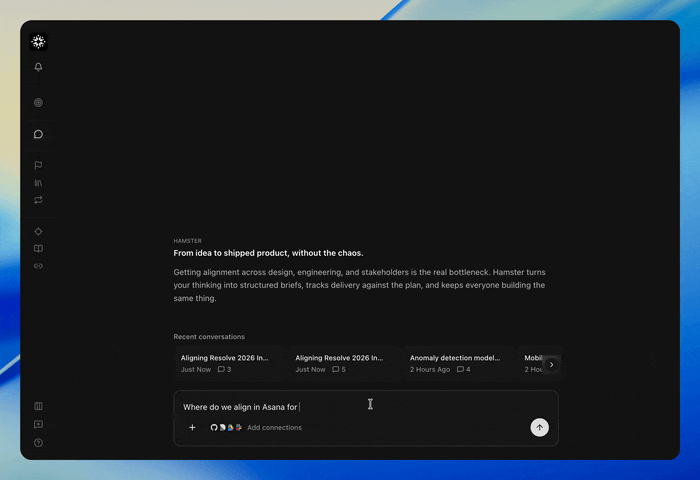Open the open-book icon in sidebar
This screenshot has height=480, width=700.
(x=38, y=249)
